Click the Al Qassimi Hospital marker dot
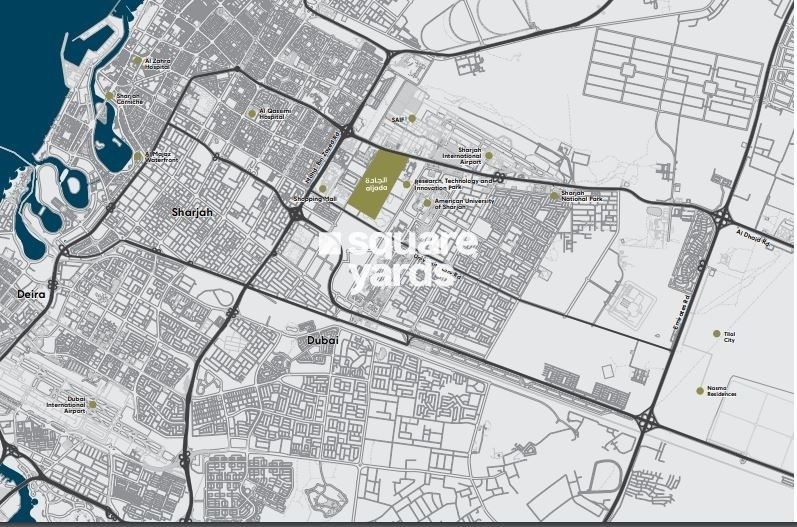This screenshot has height=527, width=797. 251,114
